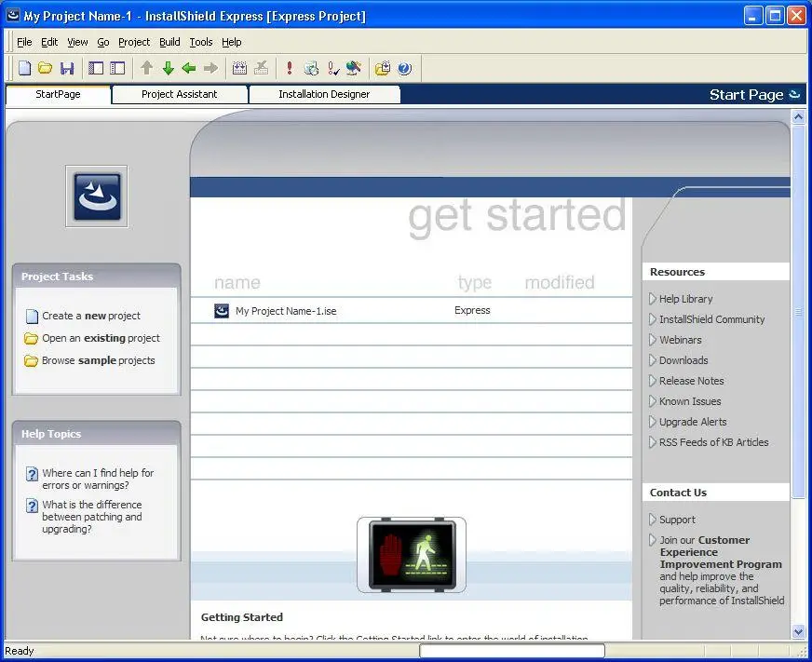Click the Known Issues link
This screenshot has width=812, height=662.
(690, 401)
